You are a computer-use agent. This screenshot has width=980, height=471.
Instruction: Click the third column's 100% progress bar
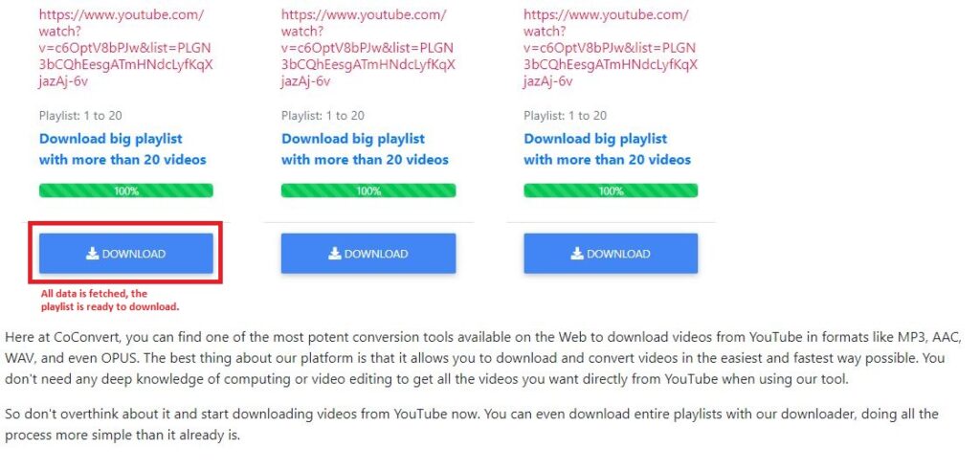[x=611, y=191]
